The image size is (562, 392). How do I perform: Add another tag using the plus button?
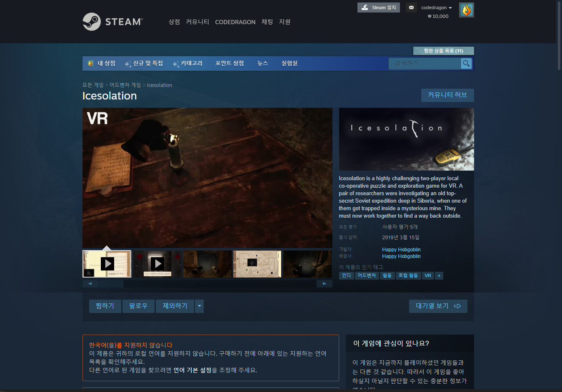pos(439,275)
